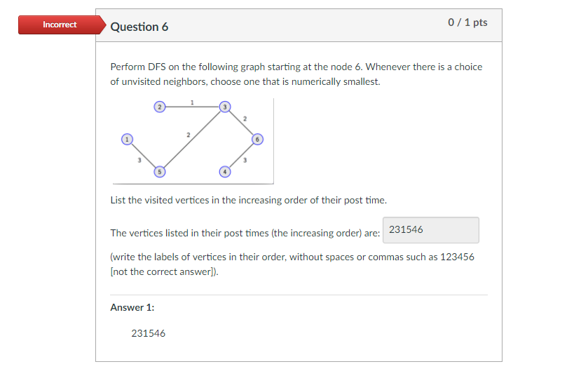Click the red Incorrect flag
This screenshot has width=588, height=383.
click(x=62, y=25)
